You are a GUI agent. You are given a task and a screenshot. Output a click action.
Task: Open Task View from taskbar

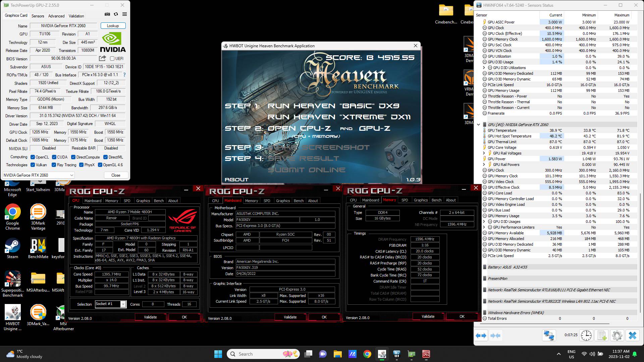(x=308, y=354)
